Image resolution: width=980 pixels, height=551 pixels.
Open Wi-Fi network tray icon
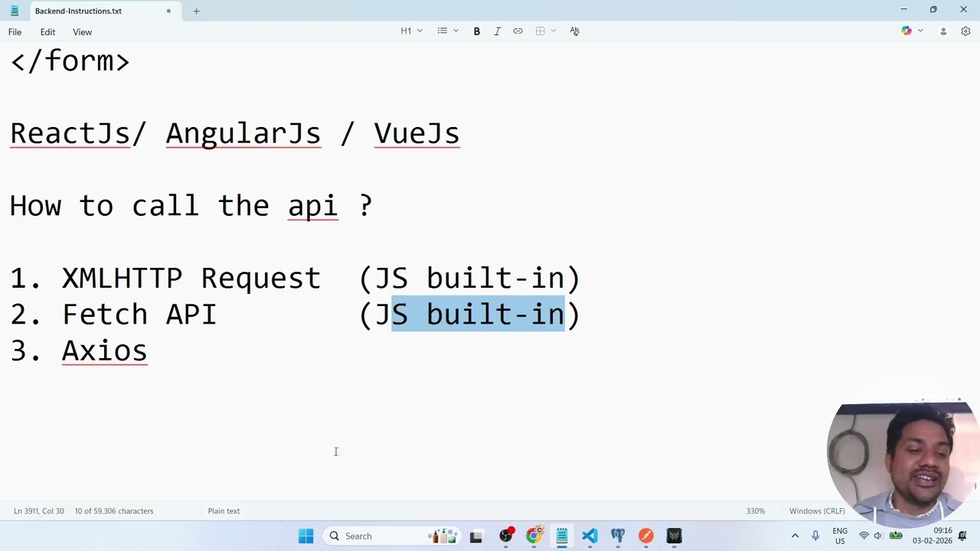pyautogui.click(x=864, y=536)
